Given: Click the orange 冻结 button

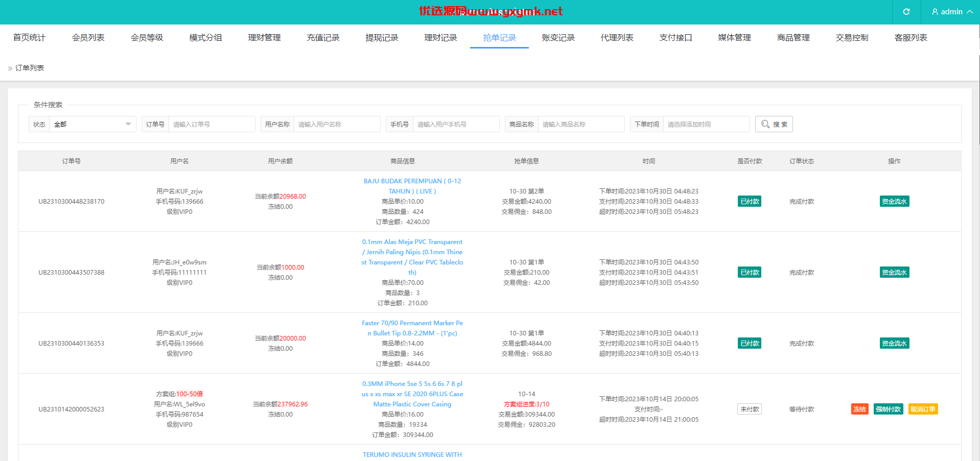Looking at the screenshot, I should coord(859,409).
